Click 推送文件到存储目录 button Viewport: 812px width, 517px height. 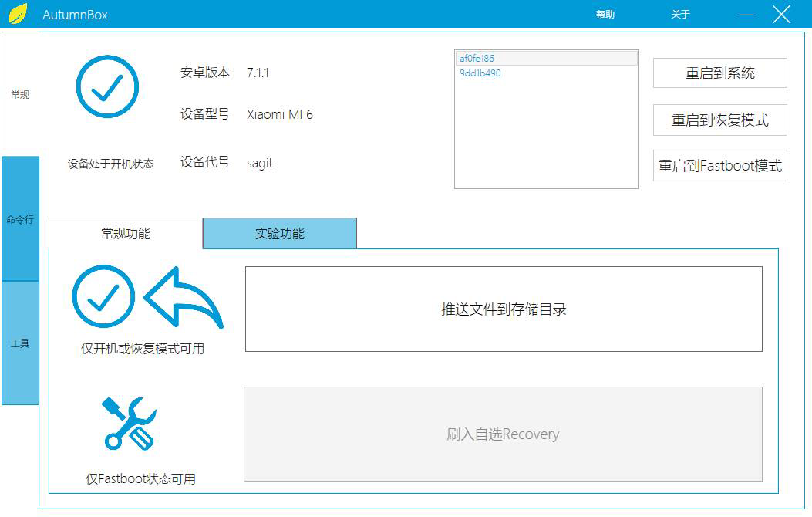point(504,309)
